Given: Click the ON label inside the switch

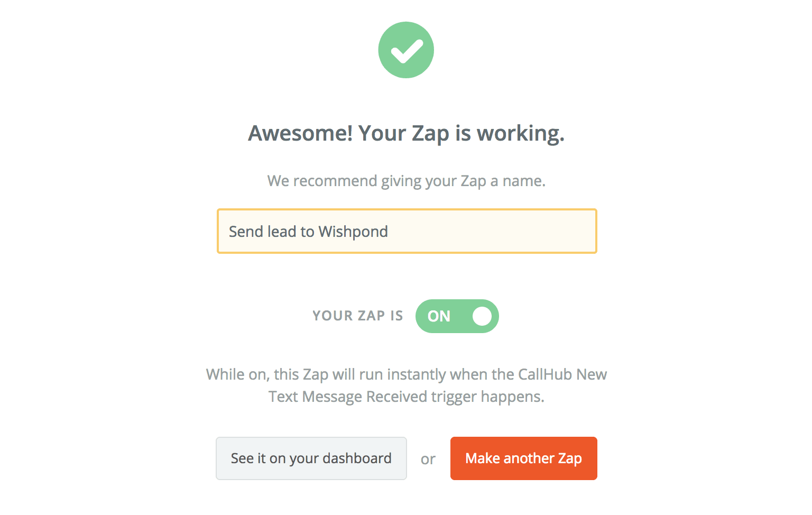Looking at the screenshot, I should pyautogui.click(x=439, y=316).
